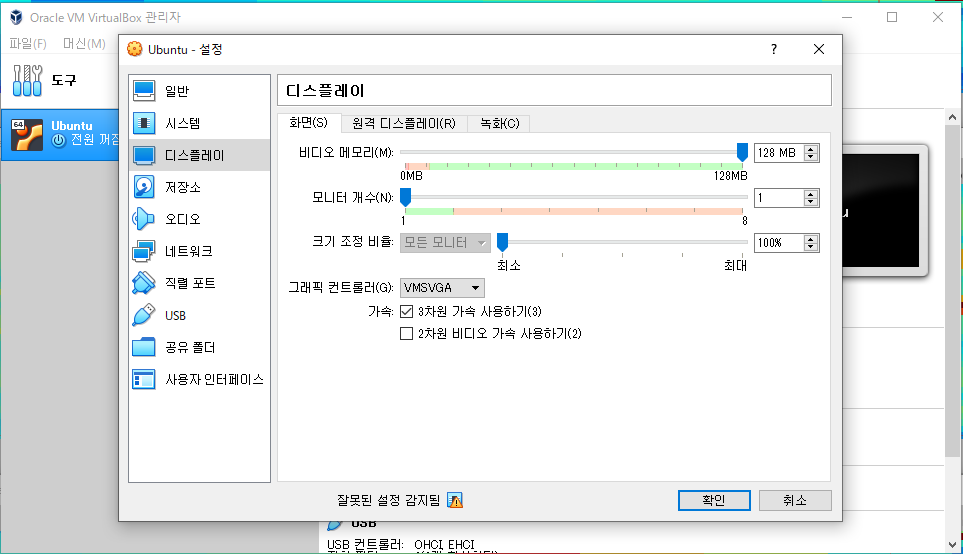This screenshot has height=554, width=963.
Task: Click the 도구 tools icon in VirtualBox manager
Action: click(28, 80)
